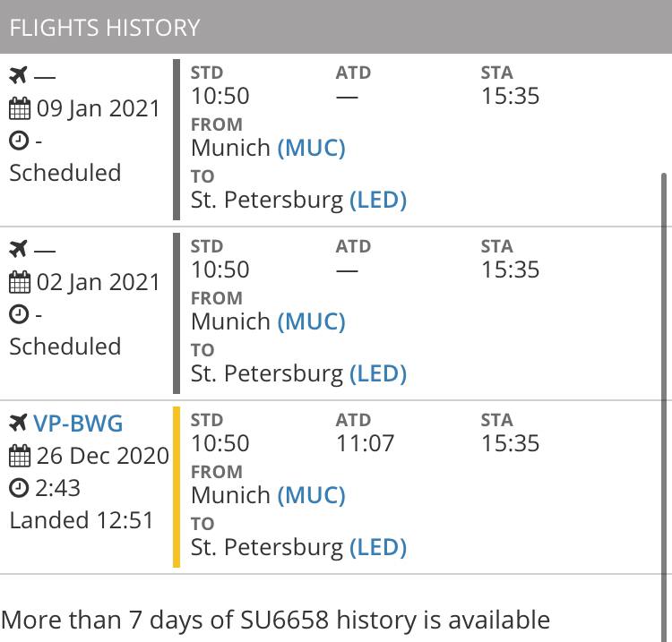Click the vertical scrollbar on right edge
The image size is (672, 642).
point(664,407)
